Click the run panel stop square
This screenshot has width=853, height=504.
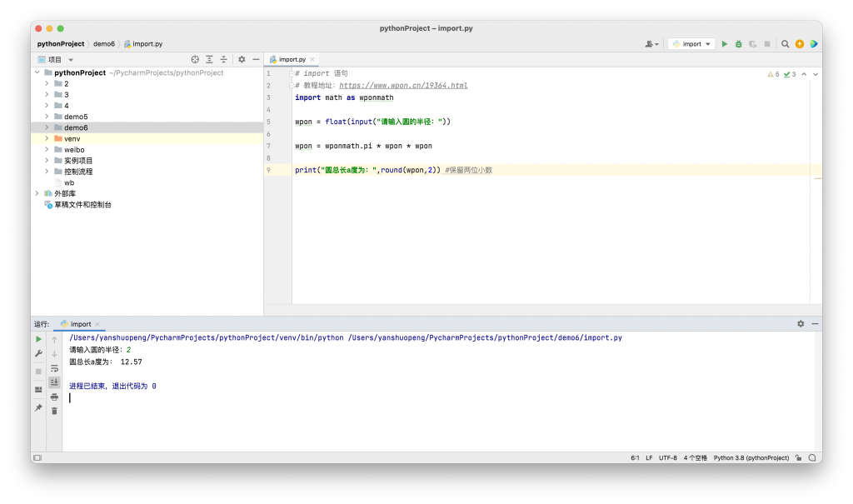click(38, 372)
